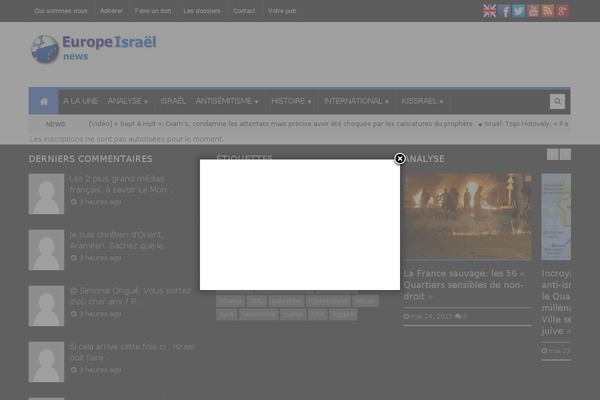600x400 pixels.
Task: Click the UK flag language icon
Action: (489, 11)
